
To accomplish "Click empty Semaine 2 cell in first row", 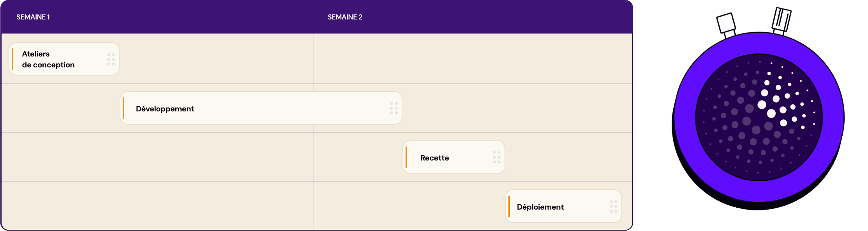I will tap(473, 58).
